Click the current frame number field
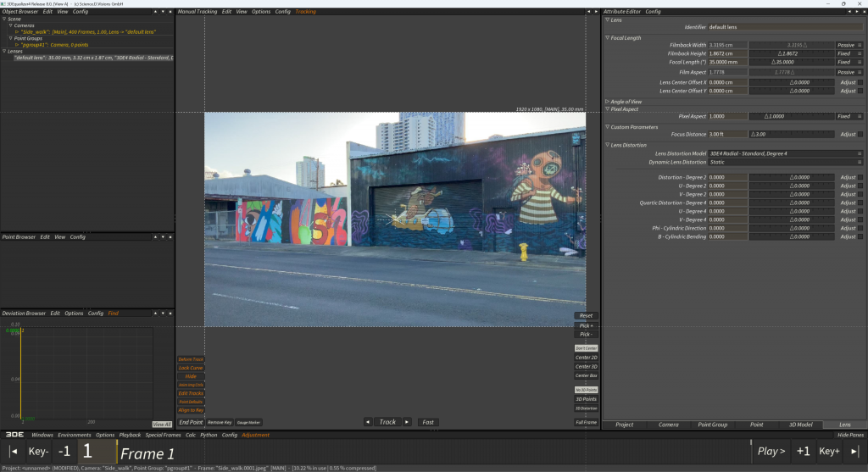Screen dimensions: 868x472 [x=97, y=452]
